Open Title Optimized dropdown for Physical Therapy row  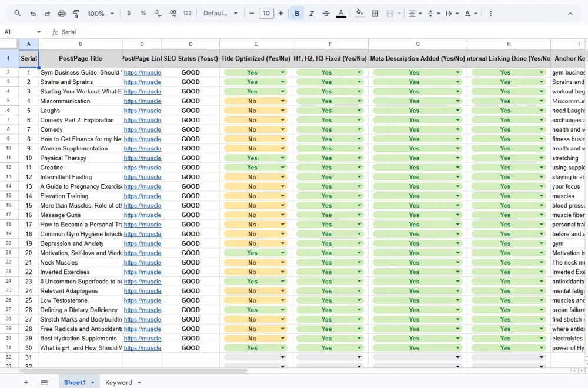point(283,158)
